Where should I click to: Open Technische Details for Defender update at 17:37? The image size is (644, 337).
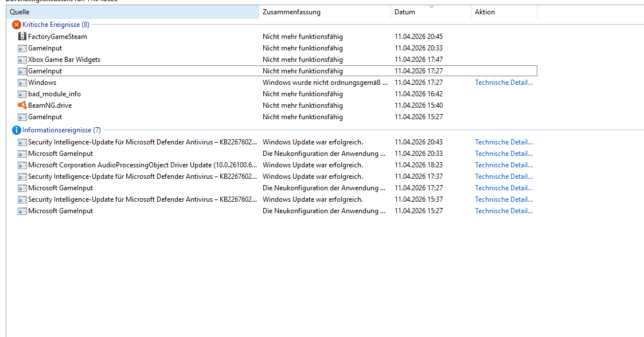(x=504, y=177)
